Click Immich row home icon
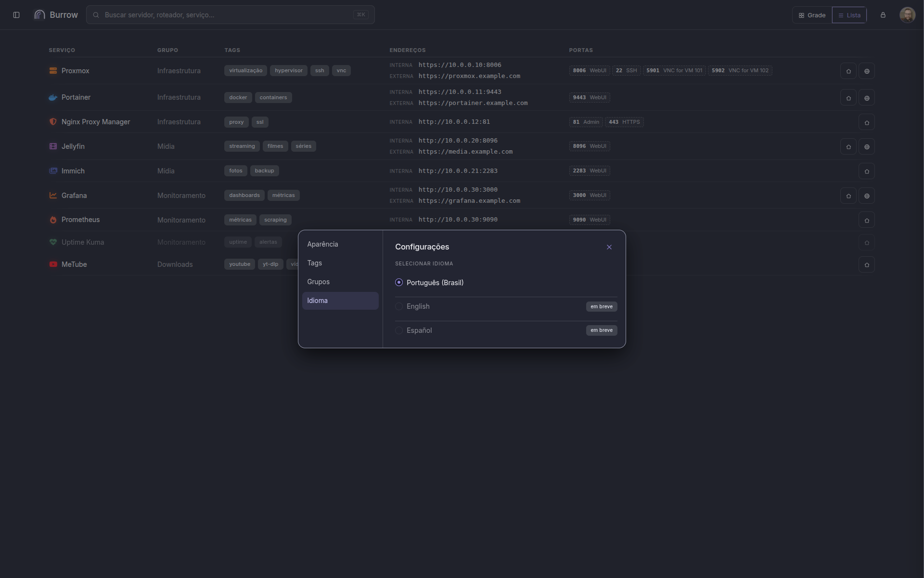 (x=867, y=171)
